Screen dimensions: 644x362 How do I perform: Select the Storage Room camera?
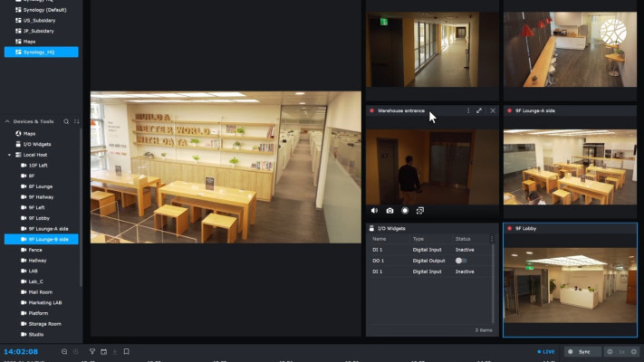[x=41, y=324]
